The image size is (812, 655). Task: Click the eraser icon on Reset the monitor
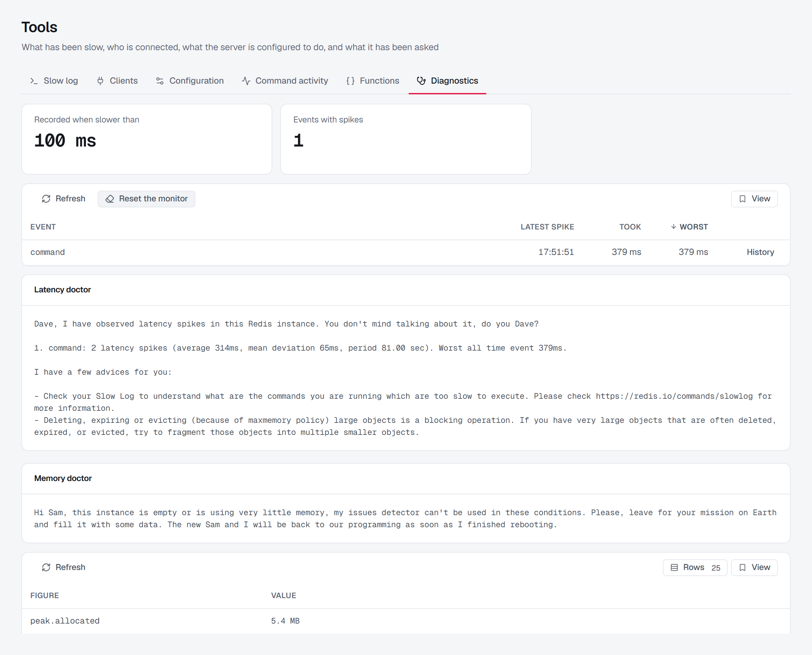pos(110,199)
